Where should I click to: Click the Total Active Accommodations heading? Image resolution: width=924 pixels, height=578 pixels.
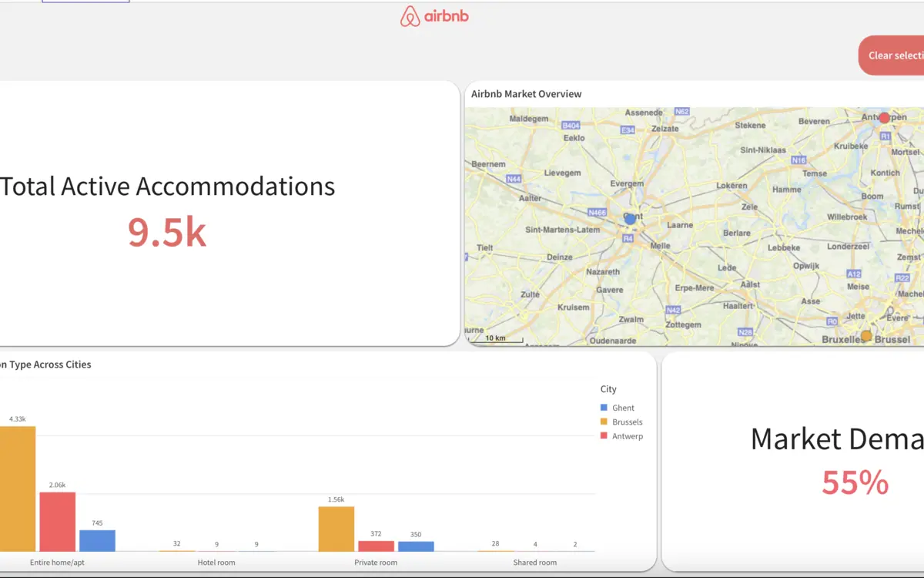coord(167,186)
